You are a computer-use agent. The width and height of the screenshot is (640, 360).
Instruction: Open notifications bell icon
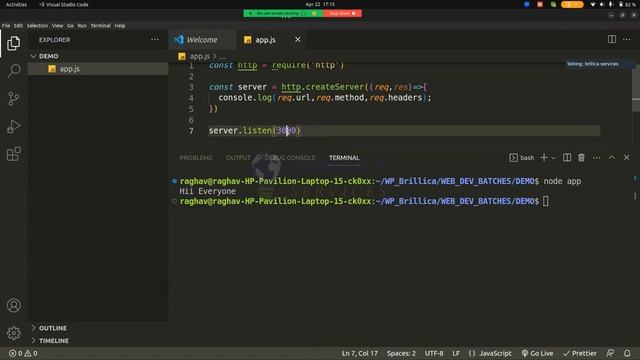pyautogui.click(x=627, y=353)
